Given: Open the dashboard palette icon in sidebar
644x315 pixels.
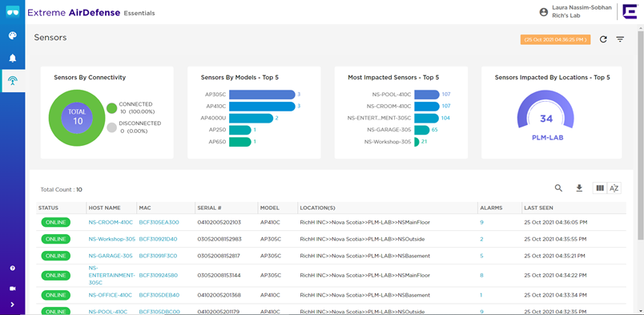Looking at the screenshot, I should pos(13,36).
